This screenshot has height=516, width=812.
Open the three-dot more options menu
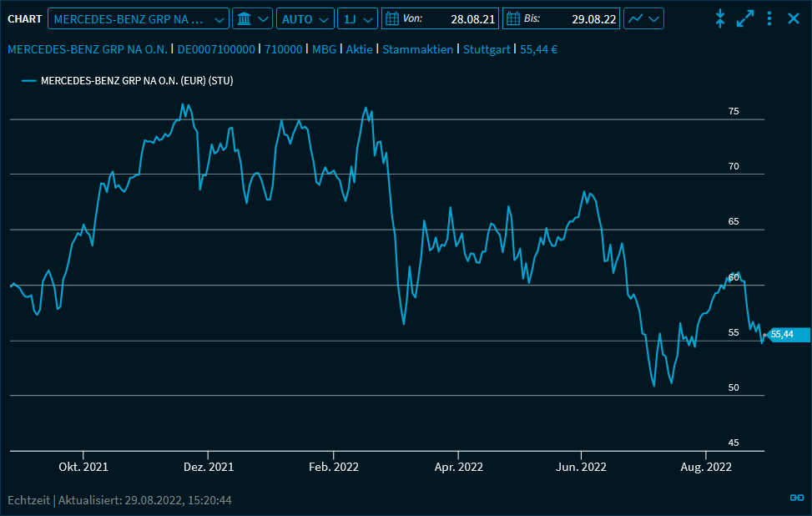pyautogui.click(x=769, y=18)
